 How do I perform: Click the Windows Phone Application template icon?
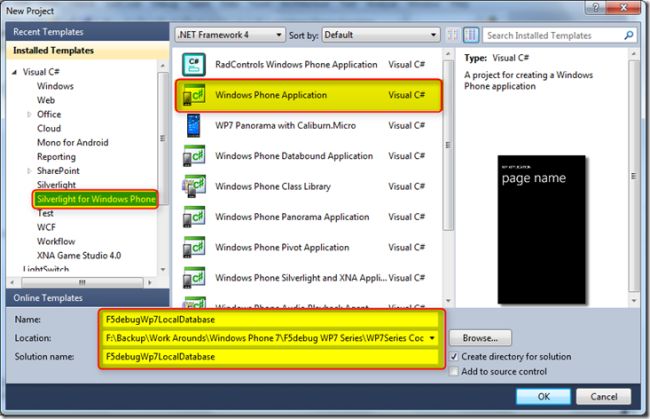coord(194,95)
